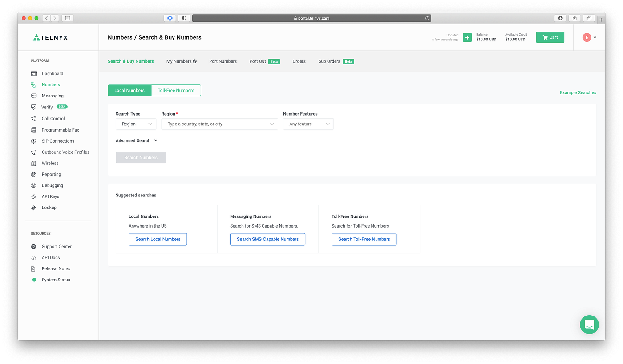Viewport: 623px width, 364px height.
Task: Click Safari share icon
Action: click(x=574, y=18)
